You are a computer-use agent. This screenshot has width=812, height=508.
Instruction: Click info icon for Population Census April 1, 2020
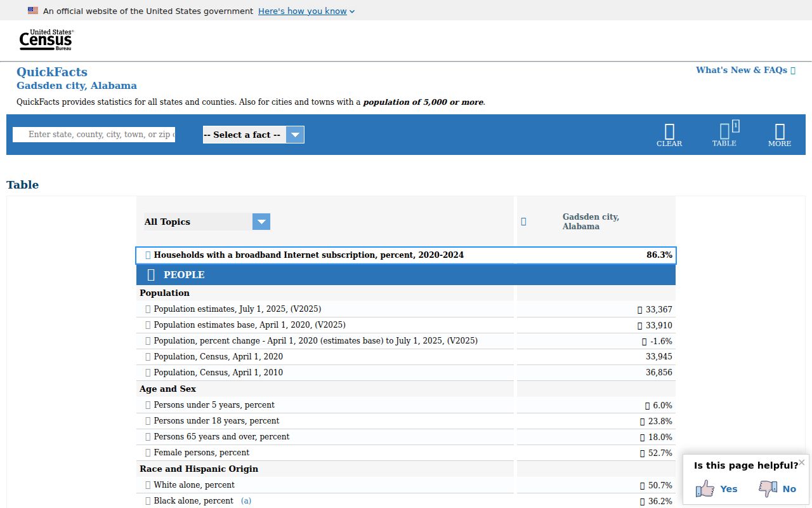[148, 357]
